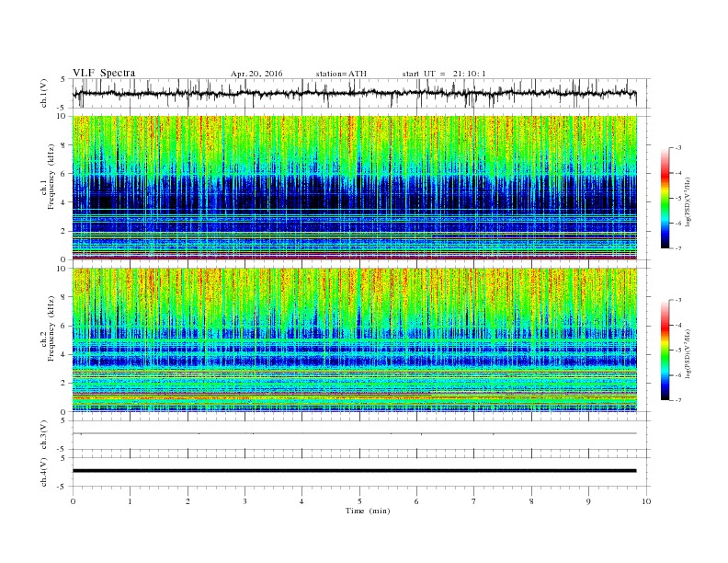Click the "3" tick on the time axis

[x=245, y=501]
